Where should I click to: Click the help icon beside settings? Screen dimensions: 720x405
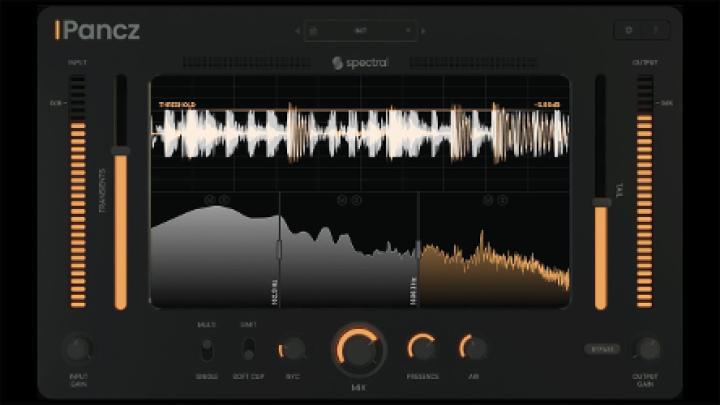pyautogui.click(x=656, y=30)
